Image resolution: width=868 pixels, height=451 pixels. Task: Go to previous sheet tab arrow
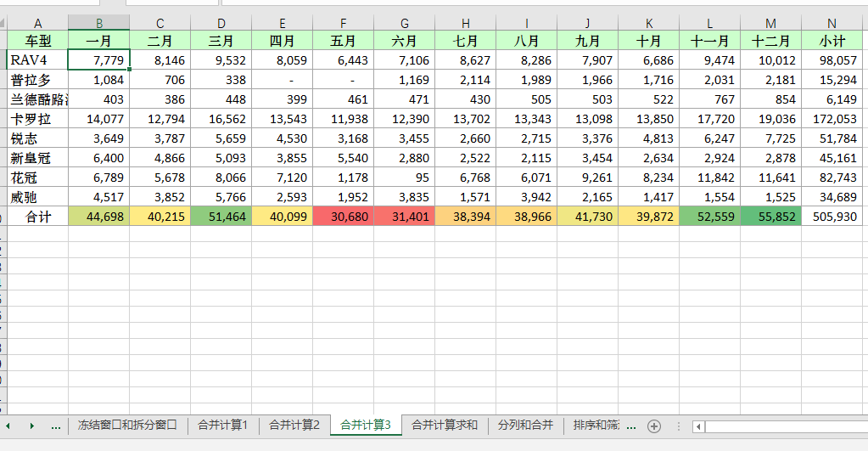tap(8, 426)
